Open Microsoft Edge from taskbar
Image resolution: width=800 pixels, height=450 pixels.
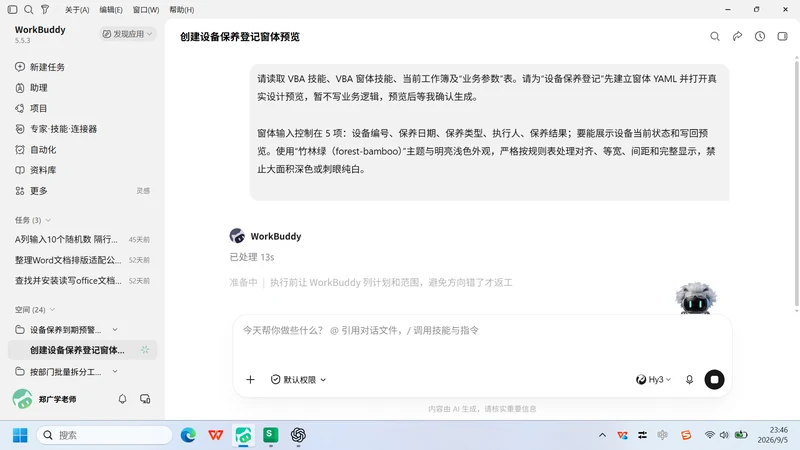tap(188, 435)
